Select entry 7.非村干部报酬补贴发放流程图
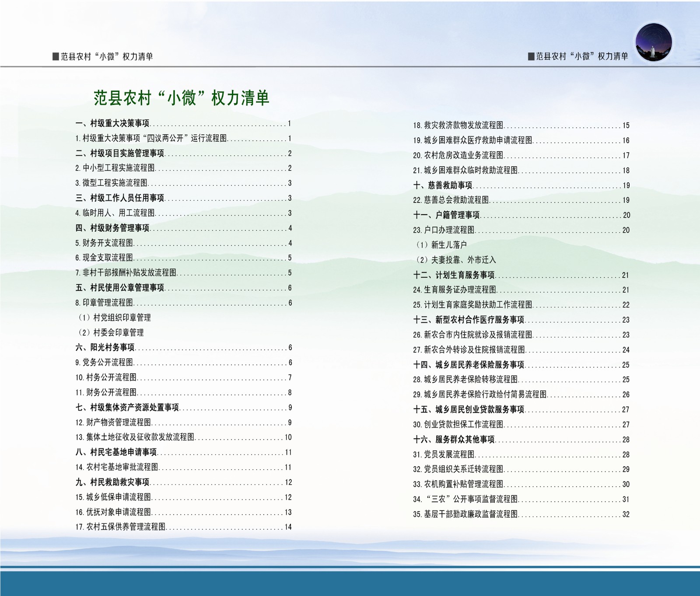Screen dimensions: 700x596 pyautogui.click(x=183, y=273)
